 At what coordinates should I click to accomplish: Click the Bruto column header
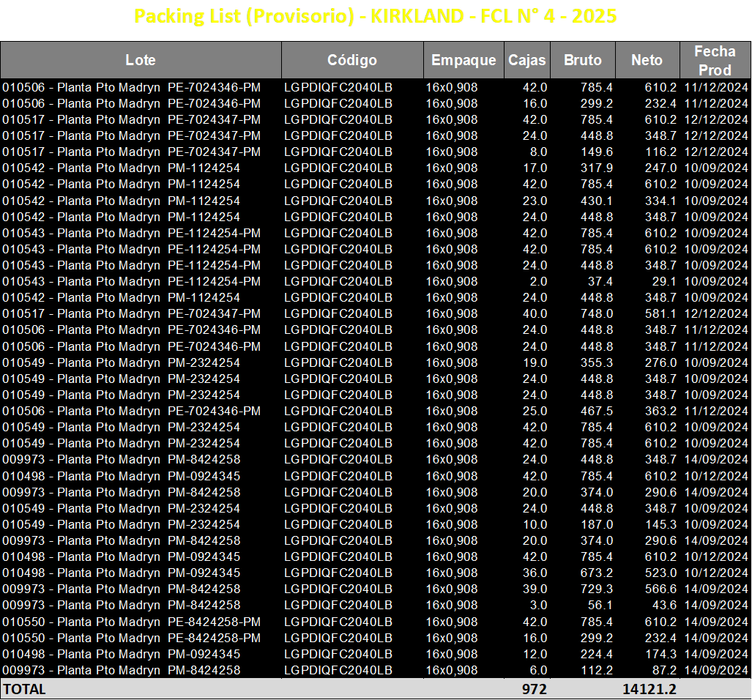pyautogui.click(x=582, y=60)
